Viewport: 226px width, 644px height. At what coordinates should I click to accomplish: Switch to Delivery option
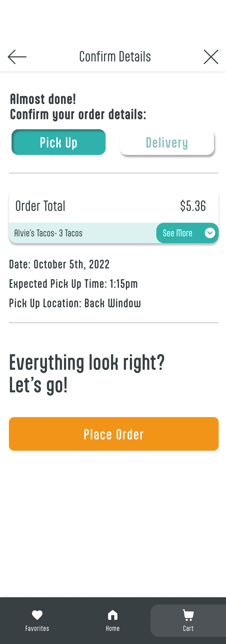coord(167,142)
